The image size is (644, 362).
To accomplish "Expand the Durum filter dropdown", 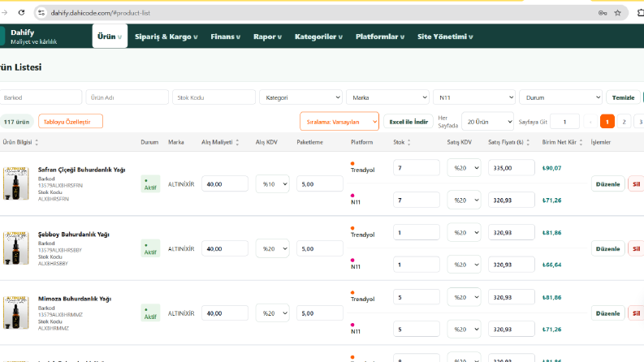I will pyautogui.click(x=560, y=97).
